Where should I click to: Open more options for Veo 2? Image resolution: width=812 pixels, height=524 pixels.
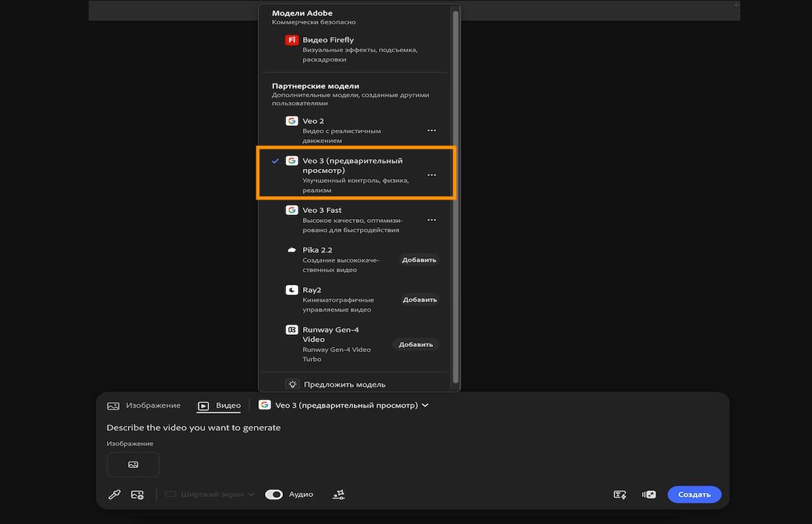(432, 130)
